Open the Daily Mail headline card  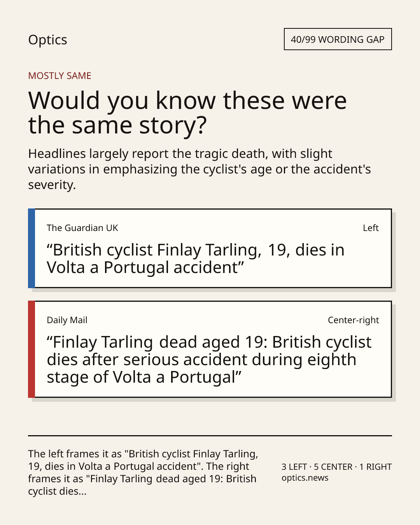point(210,349)
